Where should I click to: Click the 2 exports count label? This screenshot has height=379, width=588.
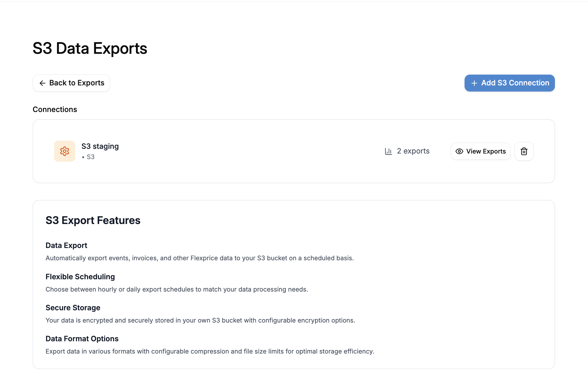coord(413,151)
